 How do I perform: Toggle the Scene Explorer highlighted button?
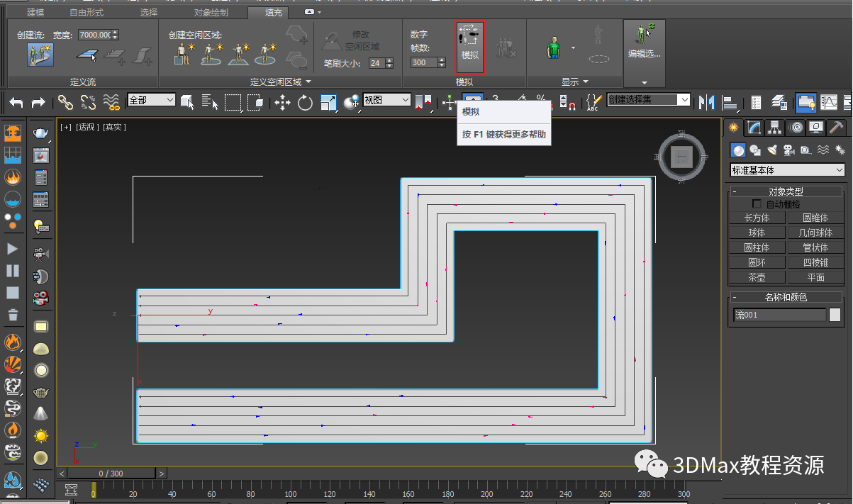click(x=805, y=103)
